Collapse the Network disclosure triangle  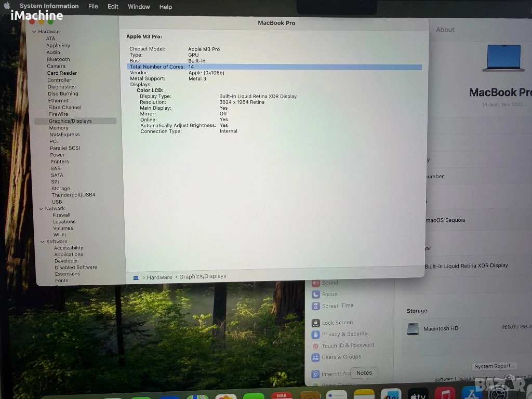(x=41, y=208)
